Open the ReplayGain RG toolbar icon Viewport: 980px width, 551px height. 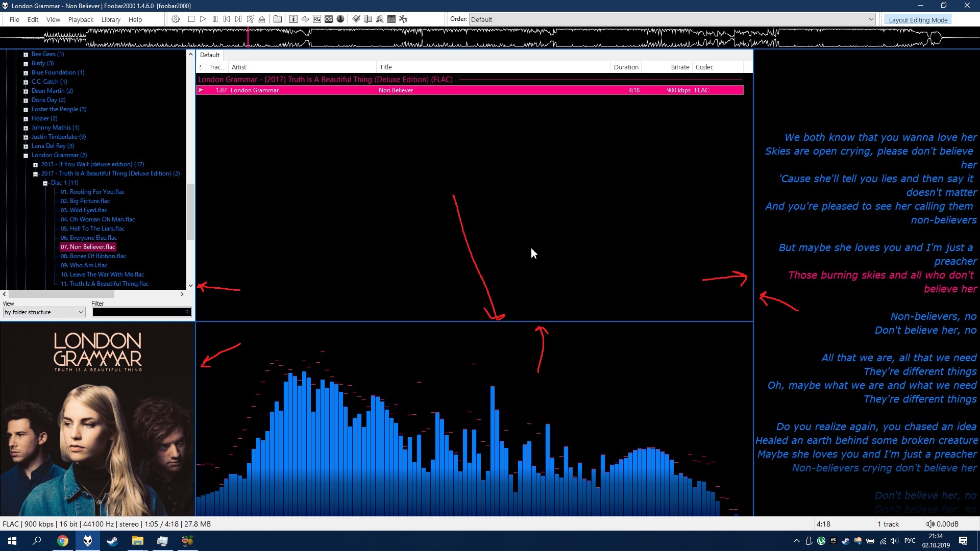tap(317, 19)
